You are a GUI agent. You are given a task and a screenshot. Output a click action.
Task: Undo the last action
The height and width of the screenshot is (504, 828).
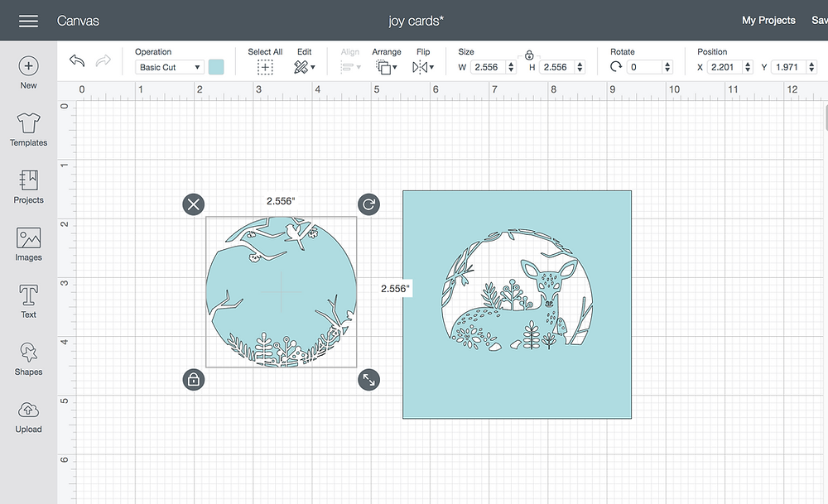click(x=77, y=60)
